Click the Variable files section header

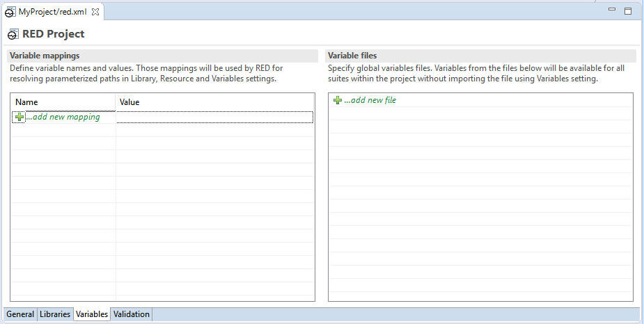[480, 56]
